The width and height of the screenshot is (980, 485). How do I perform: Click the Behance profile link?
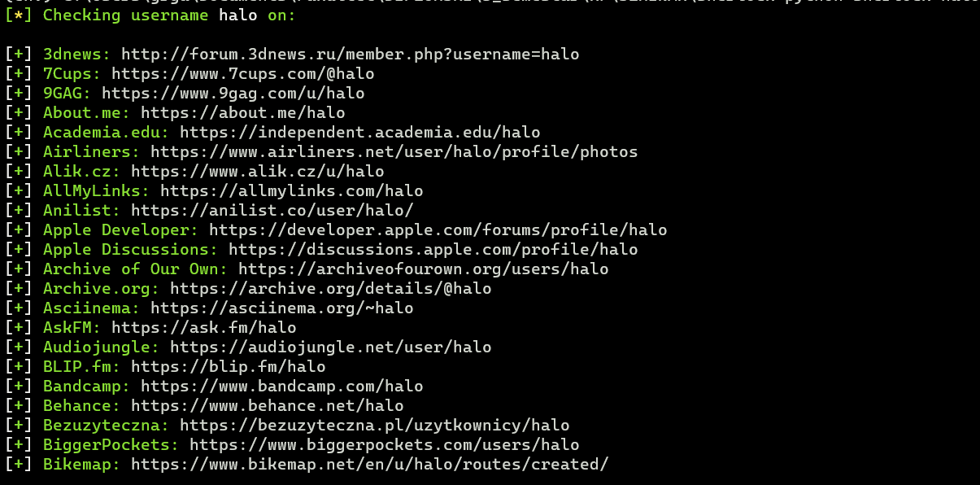267,406
